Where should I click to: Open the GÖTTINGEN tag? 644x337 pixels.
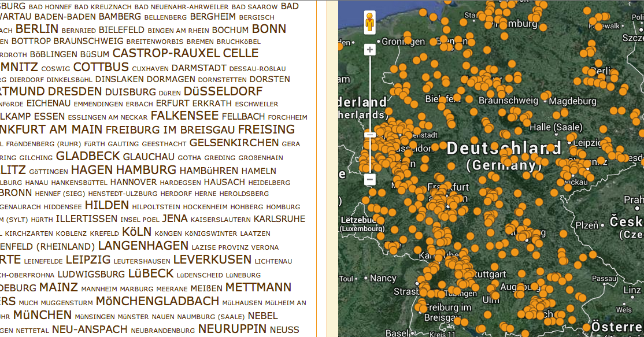pyautogui.click(x=49, y=172)
